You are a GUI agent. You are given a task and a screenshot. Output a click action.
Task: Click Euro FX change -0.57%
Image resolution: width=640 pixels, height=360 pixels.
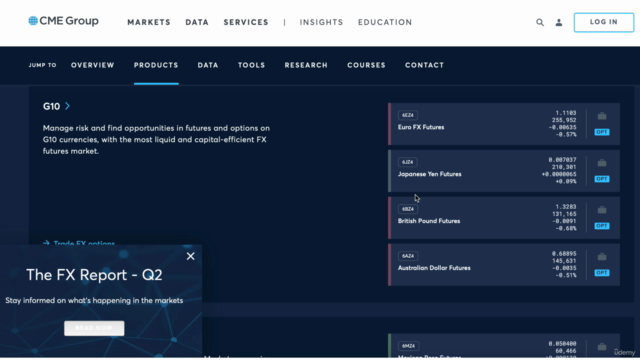point(566,135)
